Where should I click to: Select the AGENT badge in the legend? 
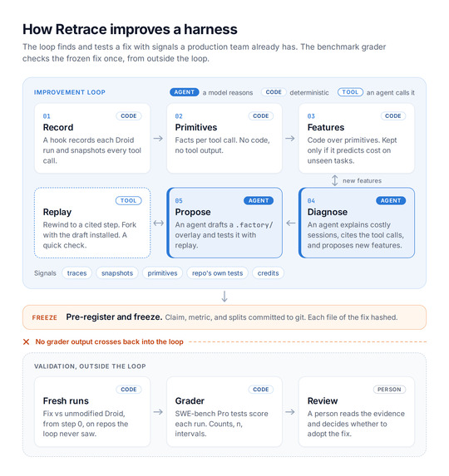pos(184,92)
